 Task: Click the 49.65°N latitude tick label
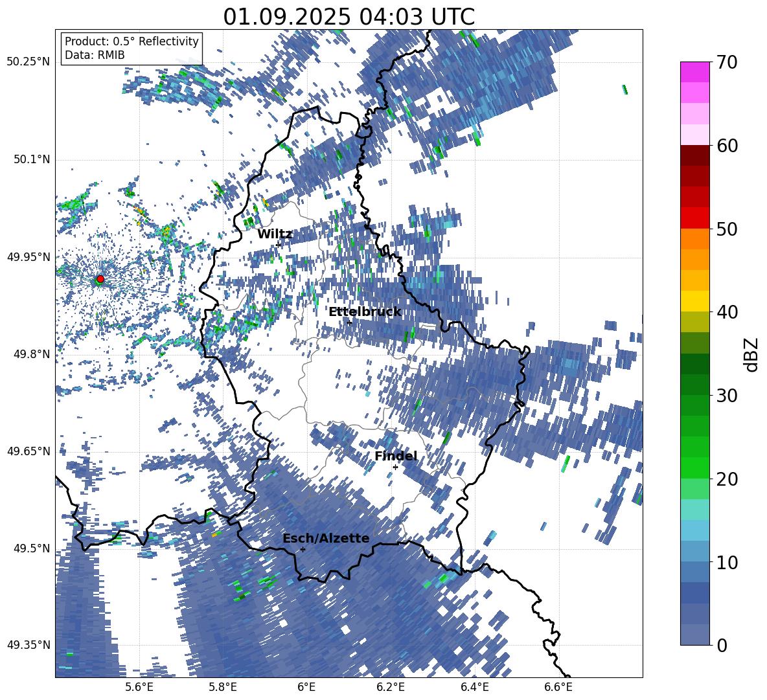tap(29, 451)
